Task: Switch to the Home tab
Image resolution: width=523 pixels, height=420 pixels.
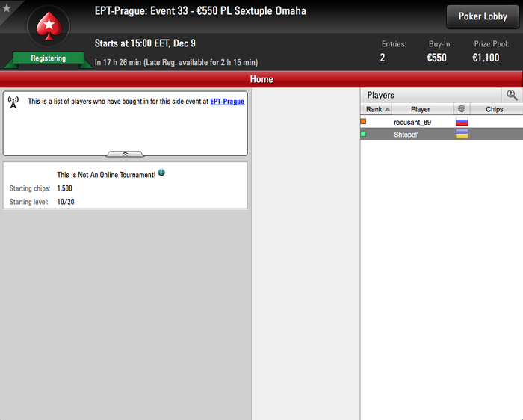Action: coord(261,79)
